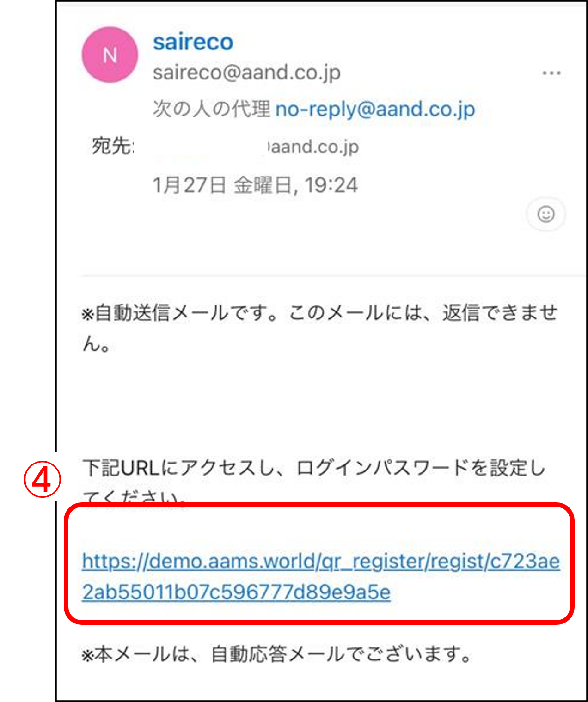The image size is (588, 702).
Task: Click the red rounded highlight frame border
Action: (319, 507)
